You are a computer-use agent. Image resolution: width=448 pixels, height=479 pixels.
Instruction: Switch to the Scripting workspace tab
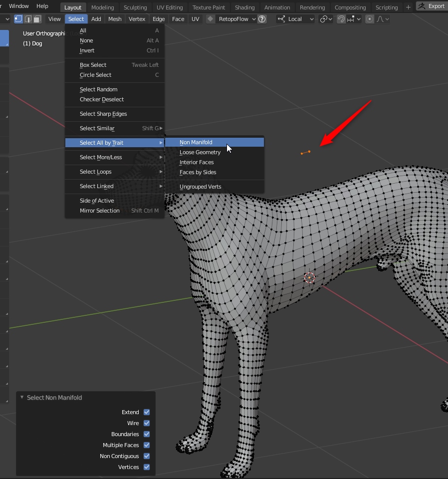point(387,7)
